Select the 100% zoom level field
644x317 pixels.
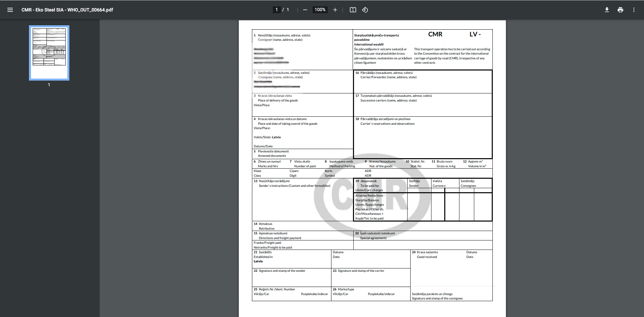click(x=320, y=10)
